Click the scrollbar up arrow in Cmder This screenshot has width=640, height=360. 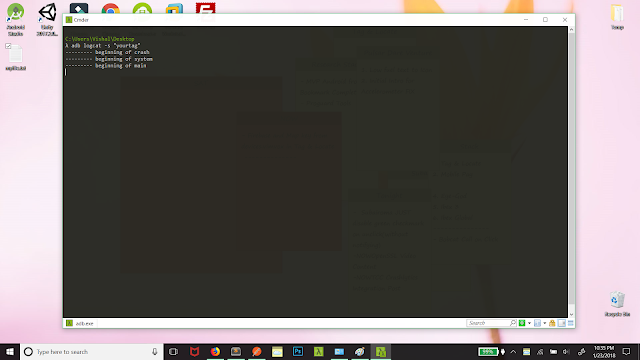[x=571, y=29]
